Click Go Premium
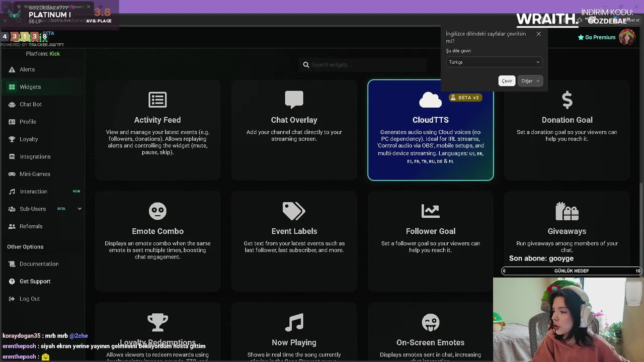Image resolution: width=644 pixels, height=362 pixels. point(597,37)
